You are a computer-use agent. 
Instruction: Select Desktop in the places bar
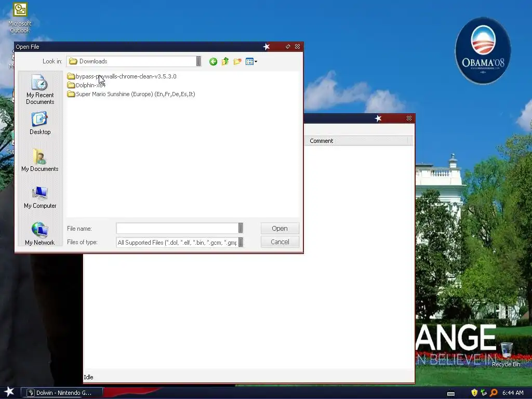click(x=40, y=124)
